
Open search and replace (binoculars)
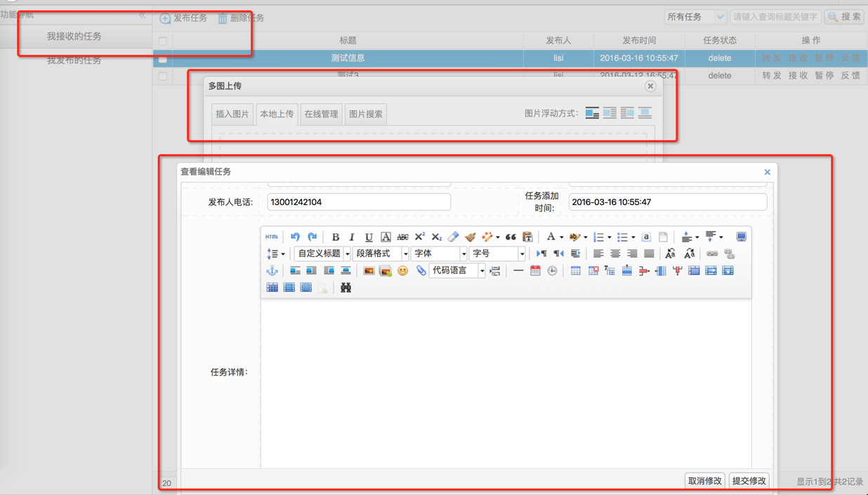click(x=346, y=288)
